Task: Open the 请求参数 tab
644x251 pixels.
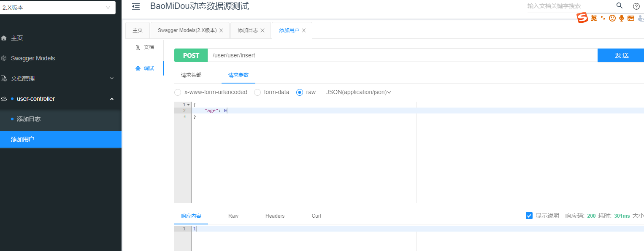Action: point(238,75)
